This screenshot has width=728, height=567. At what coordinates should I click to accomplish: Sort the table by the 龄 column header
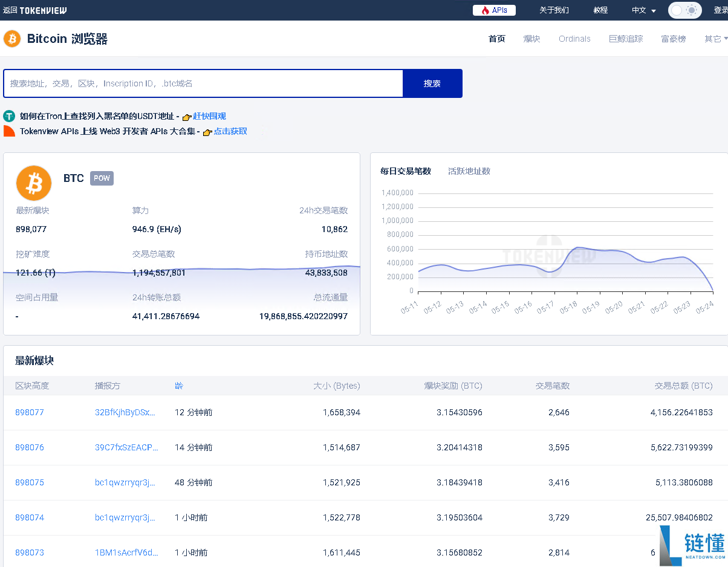click(179, 386)
